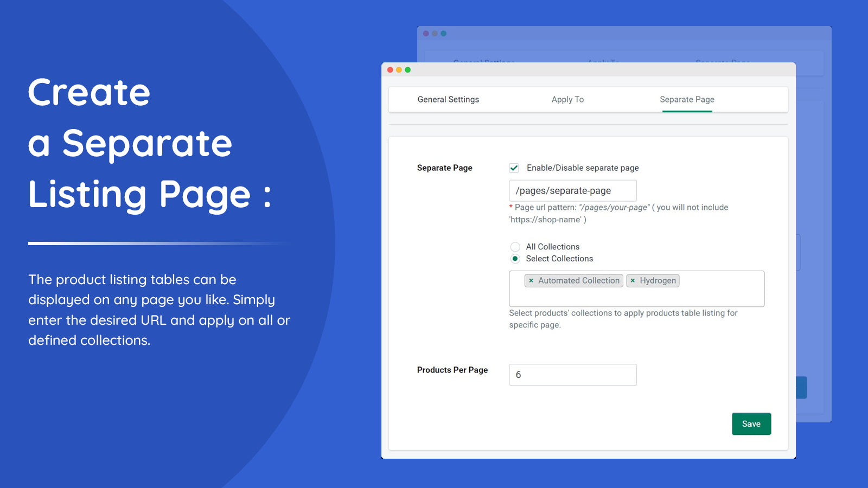Click the Separate Page section label
Screen dimensions: 868x488
pos(444,168)
